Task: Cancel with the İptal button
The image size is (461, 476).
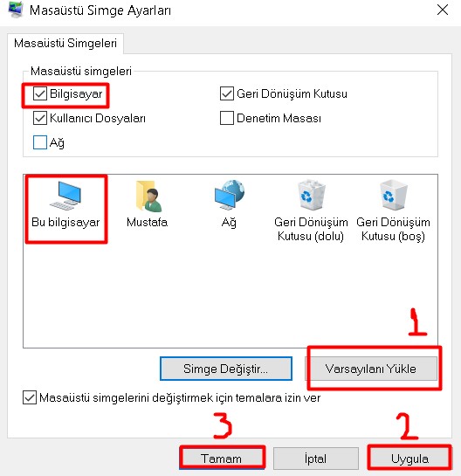Action: click(316, 459)
